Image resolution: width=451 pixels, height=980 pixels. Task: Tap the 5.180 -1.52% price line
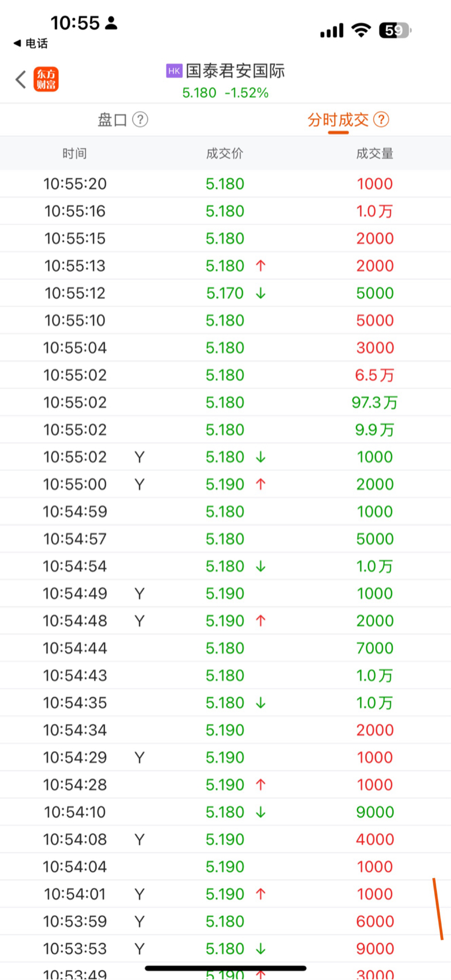point(225,93)
